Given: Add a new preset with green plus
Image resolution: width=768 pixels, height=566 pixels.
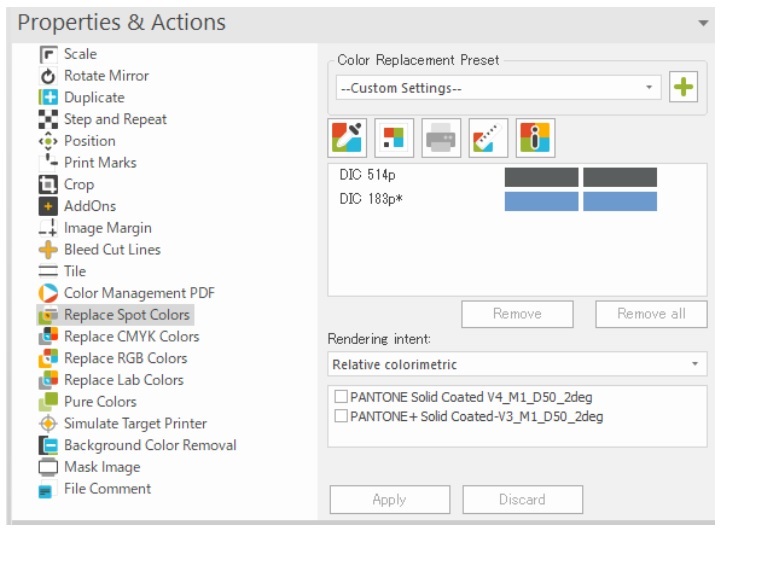Looking at the screenshot, I should tap(683, 87).
